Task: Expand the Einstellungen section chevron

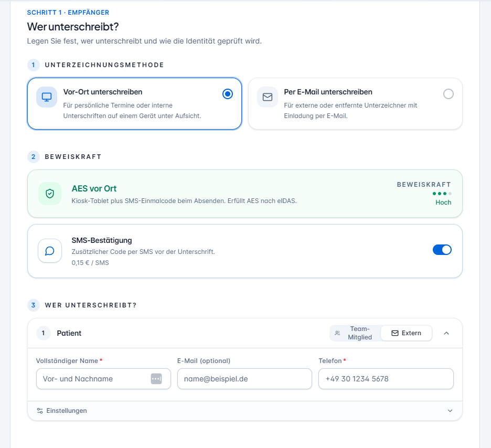Action: click(450, 411)
